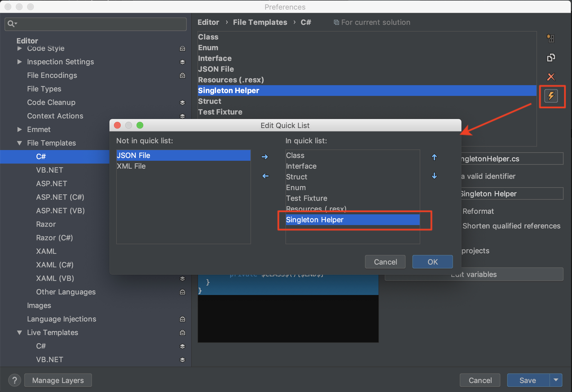Viewport: 572px width, 392px height.
Task: Move selected quick list item down
Action: 434,176
